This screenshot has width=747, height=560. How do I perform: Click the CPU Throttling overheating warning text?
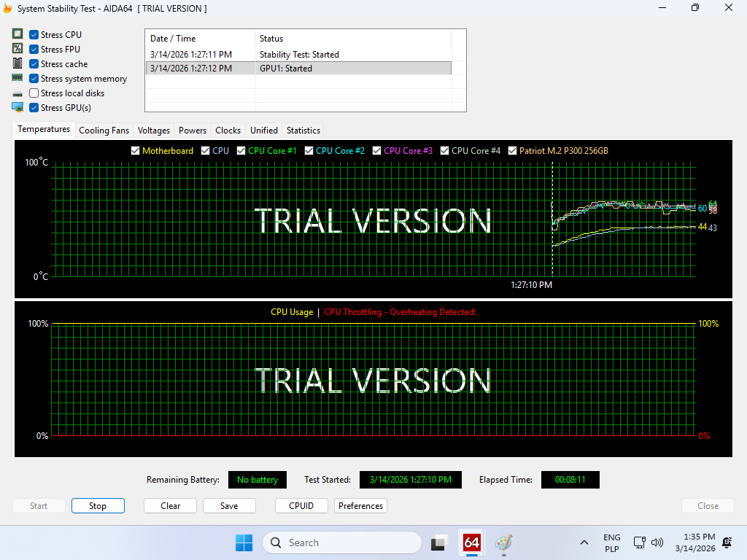click(400, 312)
